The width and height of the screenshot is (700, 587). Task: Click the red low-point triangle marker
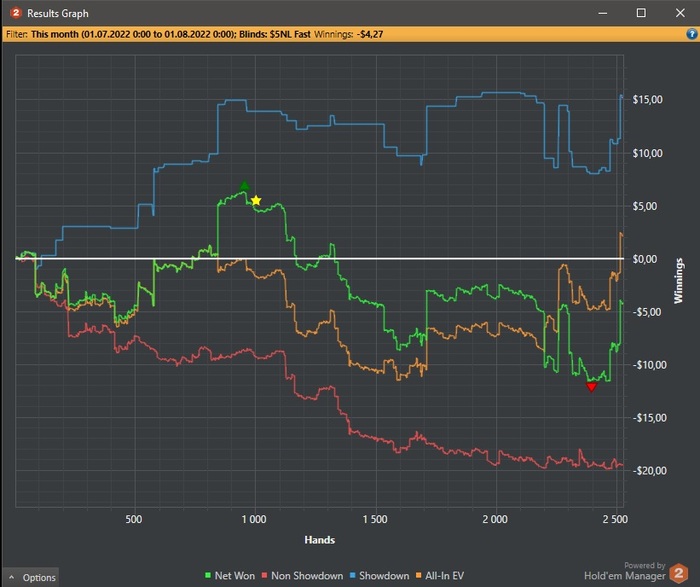pyautogui.click(x=592, y=387)
